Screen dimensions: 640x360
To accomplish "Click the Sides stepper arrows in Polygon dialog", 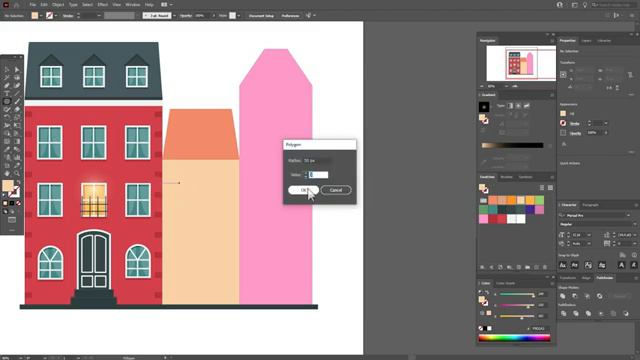I will click(x=305, y=175).
